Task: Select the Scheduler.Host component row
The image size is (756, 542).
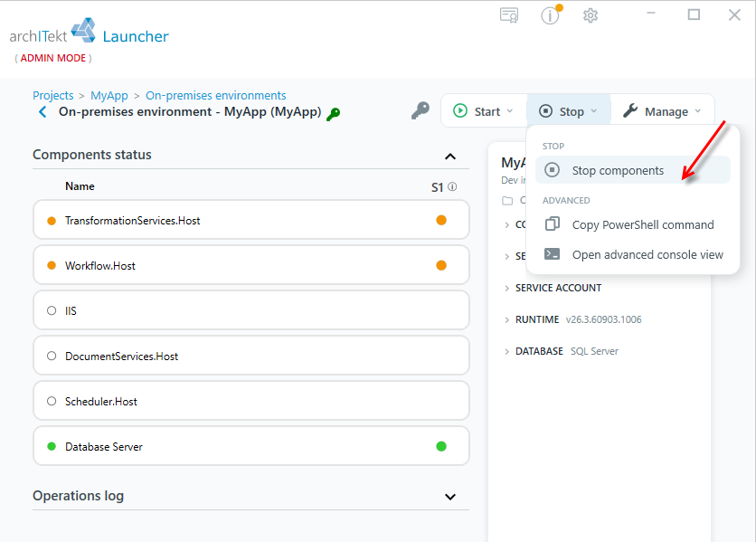Action: click(251, 401)
